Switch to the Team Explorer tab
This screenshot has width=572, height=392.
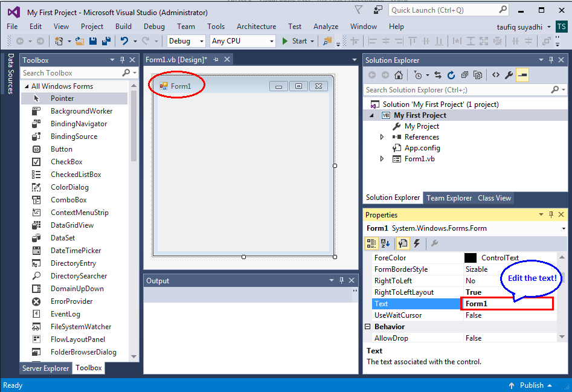pyautogui.click(x=449, y=198)
